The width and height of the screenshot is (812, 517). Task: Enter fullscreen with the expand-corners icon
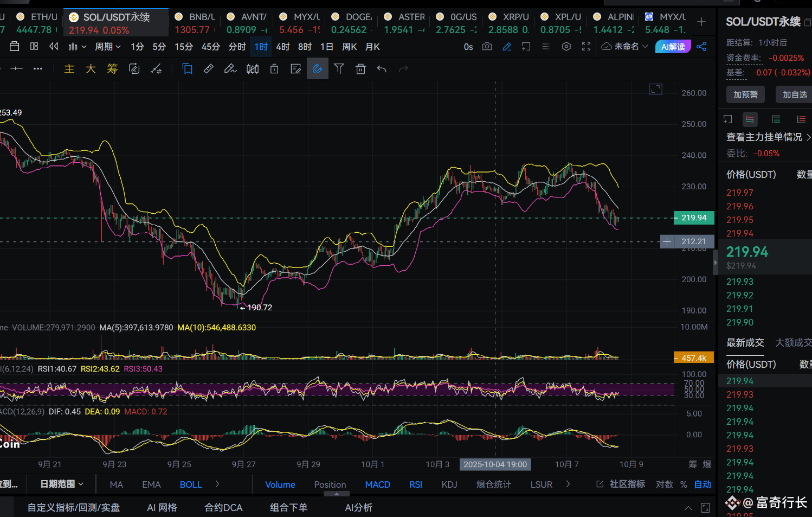586,47
